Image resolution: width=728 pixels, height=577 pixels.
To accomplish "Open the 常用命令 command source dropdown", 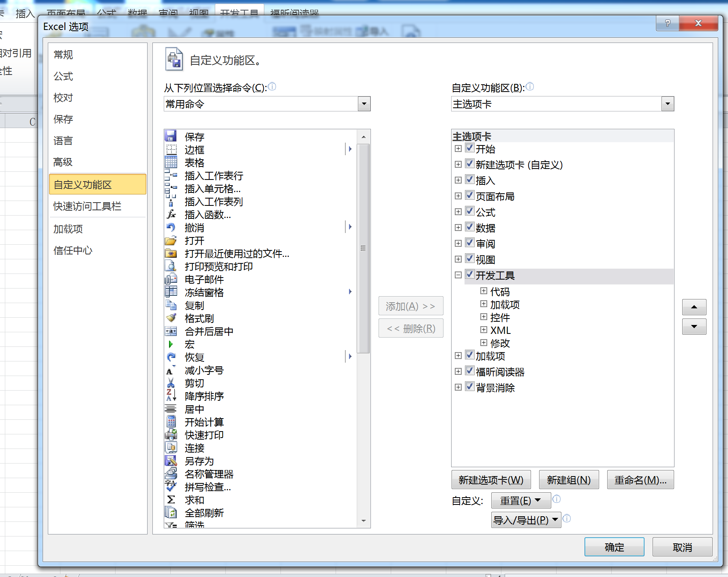I will coord(364,104).
